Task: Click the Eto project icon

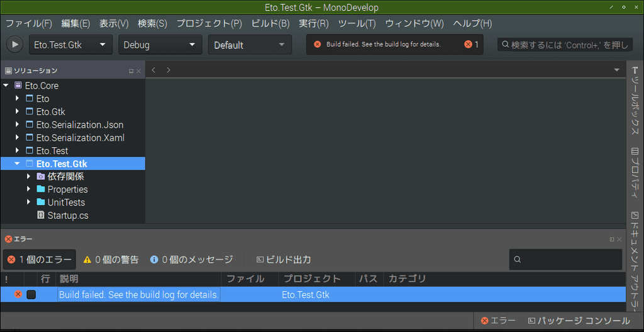Action: 29,99
